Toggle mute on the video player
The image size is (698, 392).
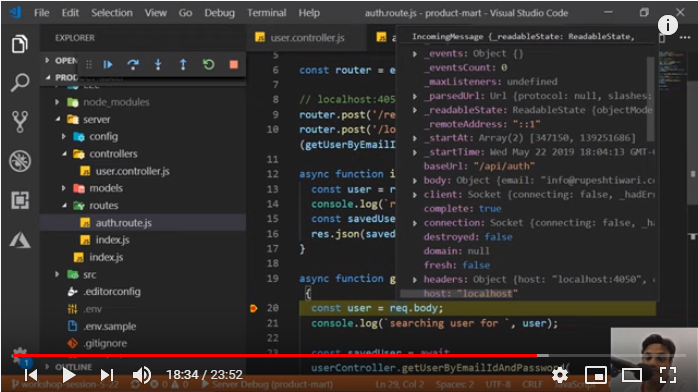142,375
